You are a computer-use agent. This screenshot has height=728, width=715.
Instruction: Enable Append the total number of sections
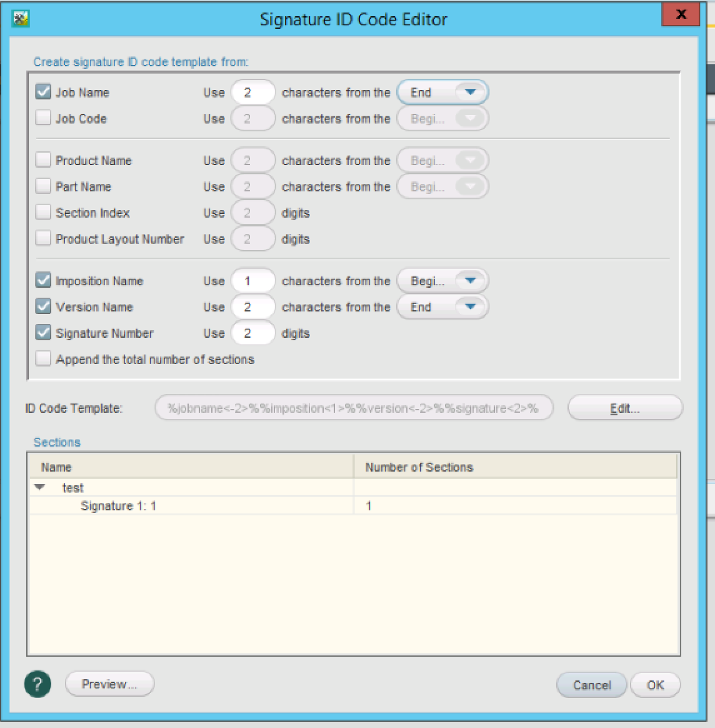43,359
